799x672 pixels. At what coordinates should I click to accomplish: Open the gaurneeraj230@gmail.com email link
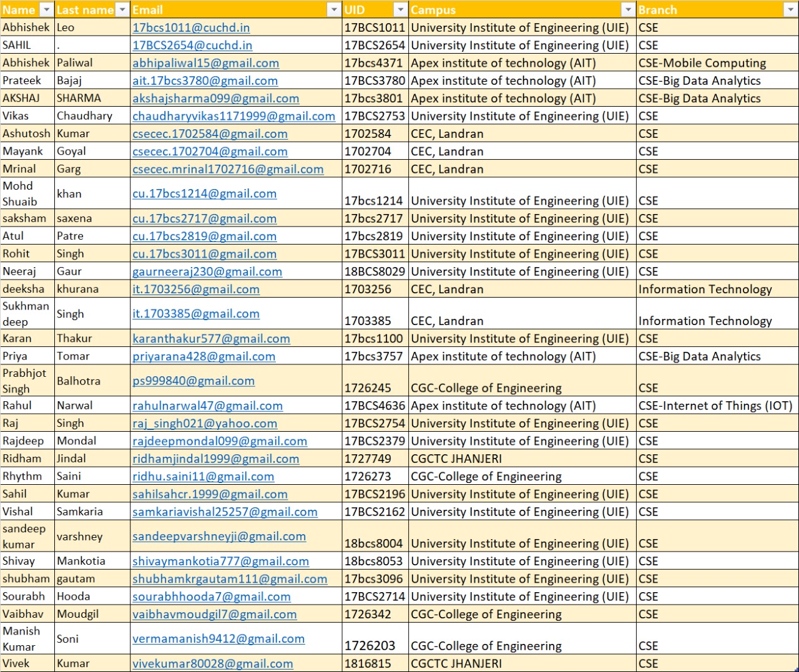[207, 272]
